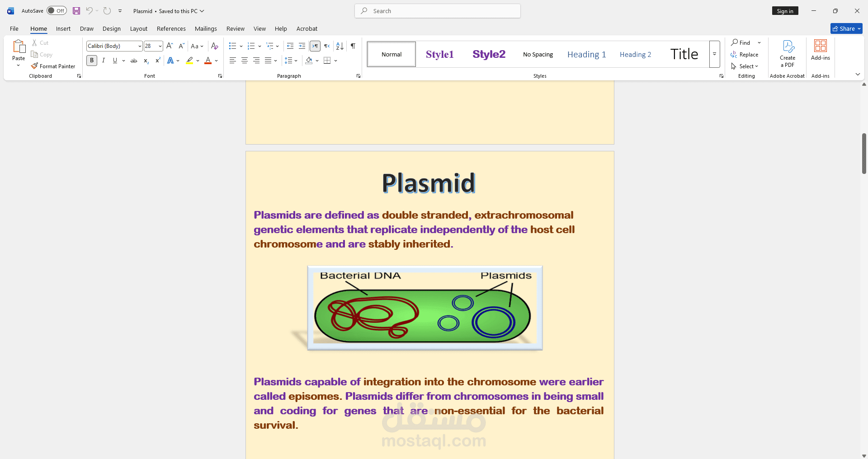This screenshot has width=868, height=459.
Task: Set right-to-left text direction
Action: [327, 46]
